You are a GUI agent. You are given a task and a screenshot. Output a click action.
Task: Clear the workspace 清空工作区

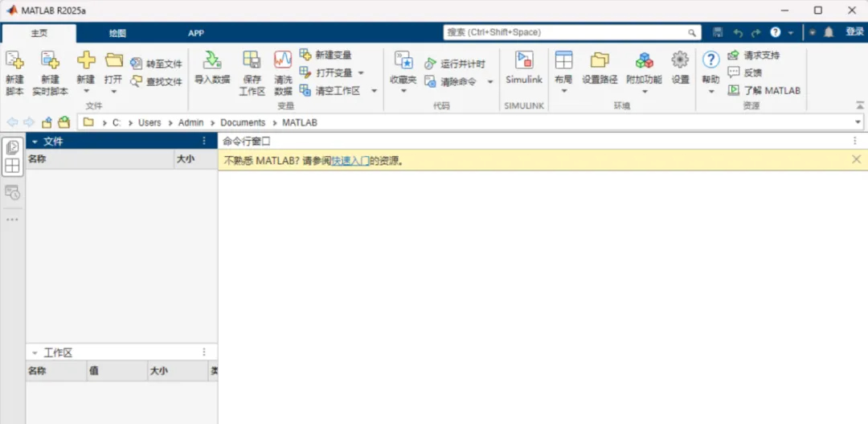click(x=330, y=90)
